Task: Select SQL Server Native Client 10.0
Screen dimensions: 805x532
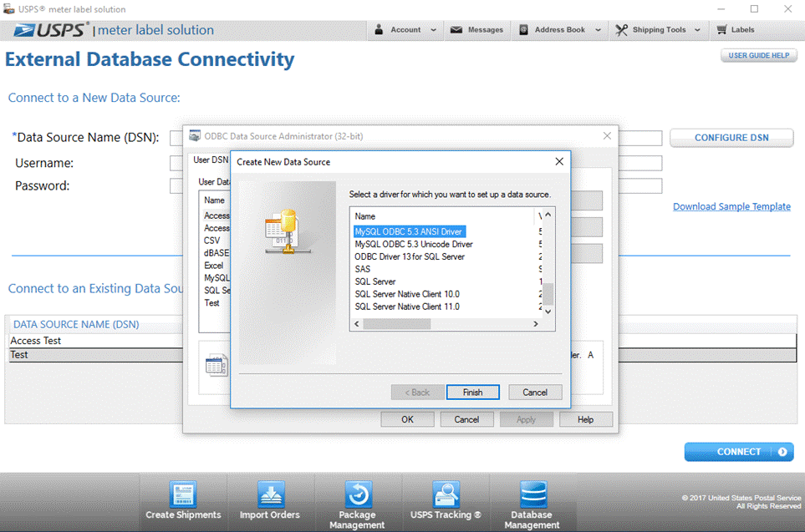Action: (x=407, y=294)
